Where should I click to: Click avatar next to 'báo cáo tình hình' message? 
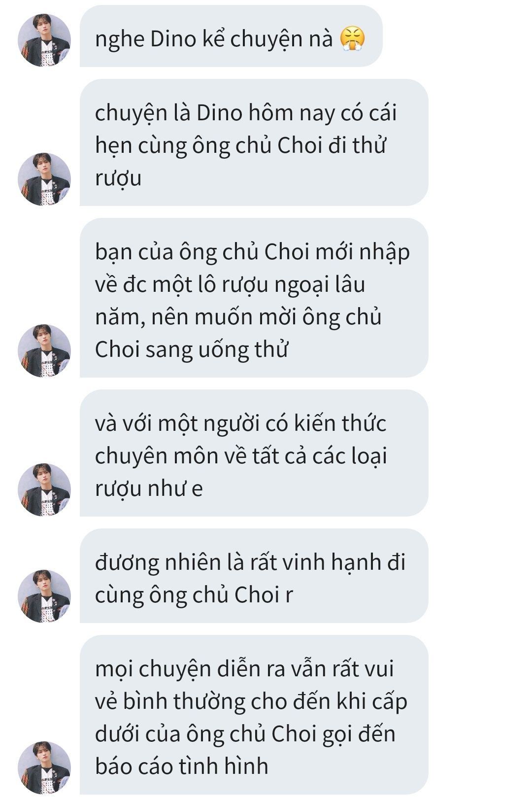(x=44, y=767)
